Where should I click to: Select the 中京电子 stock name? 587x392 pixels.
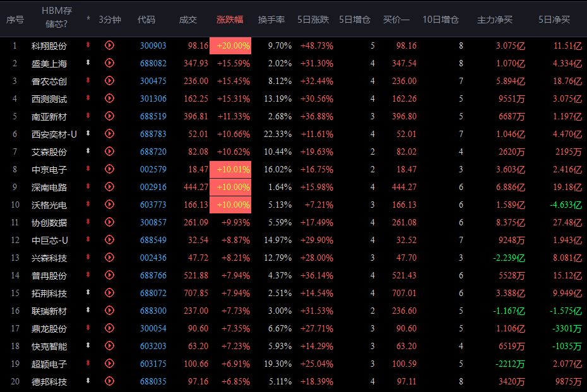[x=49, y=170]
